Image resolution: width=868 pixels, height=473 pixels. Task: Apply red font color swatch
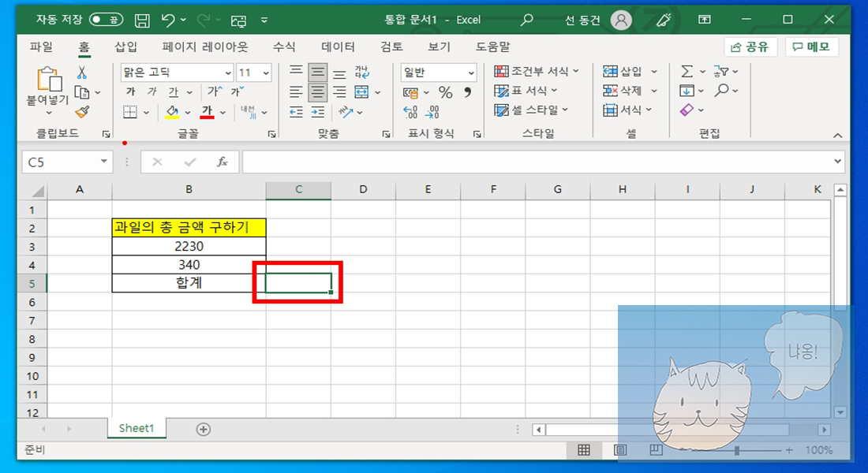click(207, 112)
